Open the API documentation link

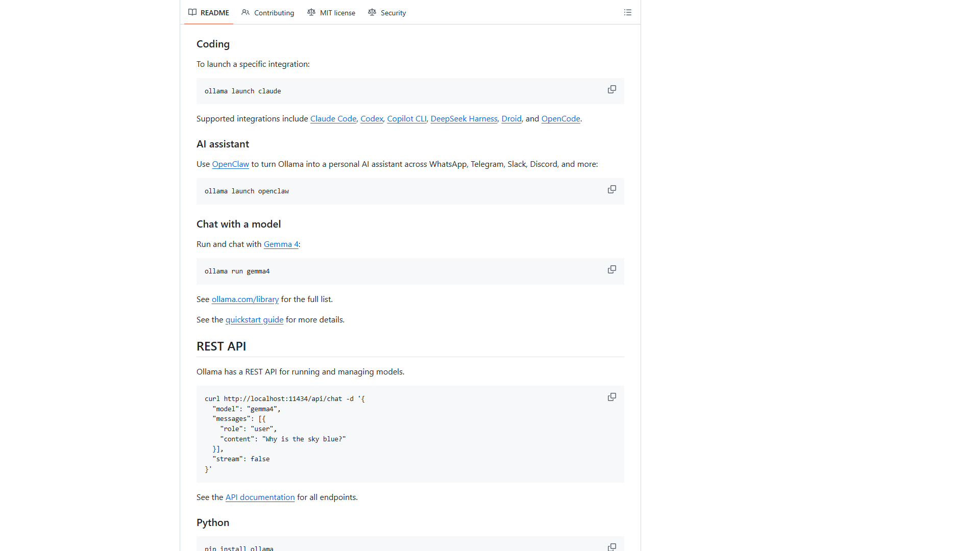(260, 497)
